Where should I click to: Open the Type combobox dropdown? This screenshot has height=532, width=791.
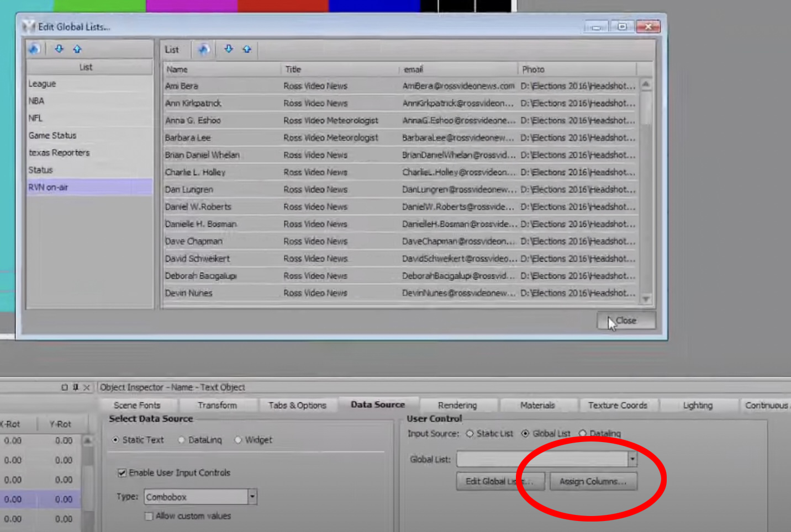pos(252,497)
